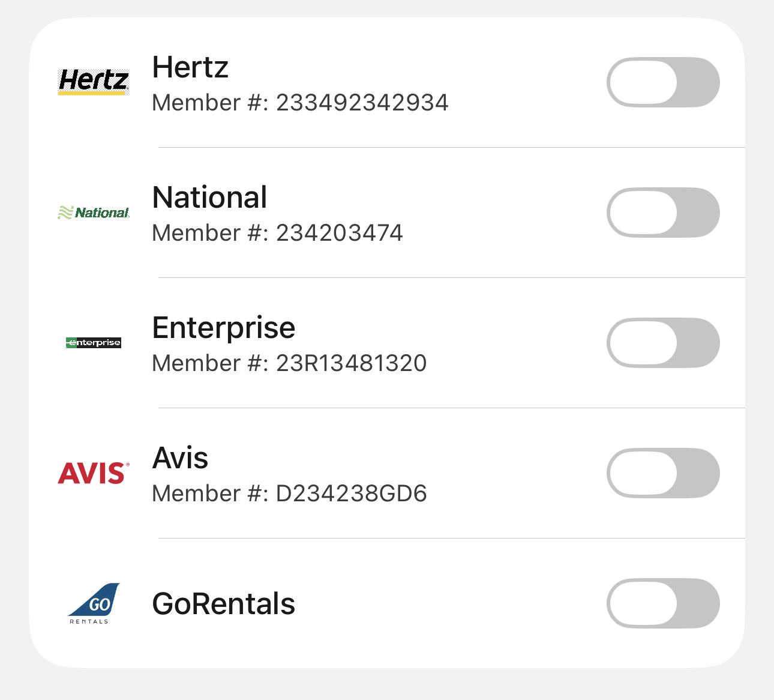Click the Hertz logo
Screen dimensions: 774x700
(x=93, y=82)
